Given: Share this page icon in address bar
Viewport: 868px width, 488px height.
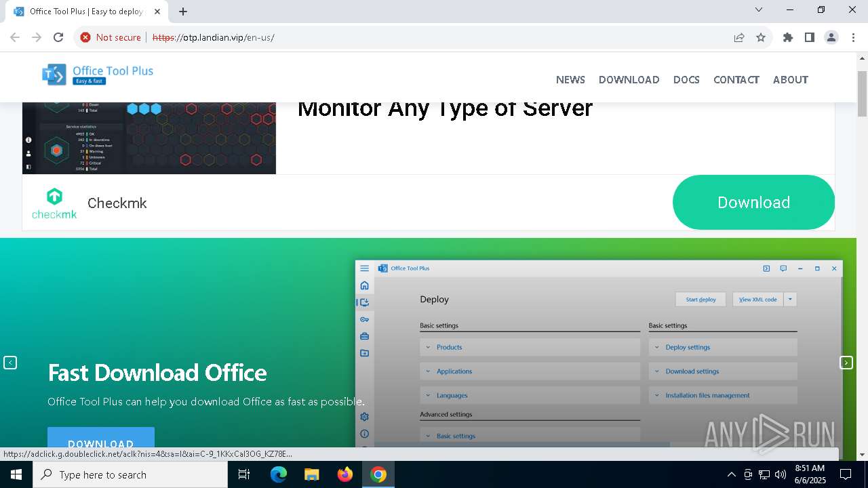Looking at the screenshot, I should coord(739,37).
